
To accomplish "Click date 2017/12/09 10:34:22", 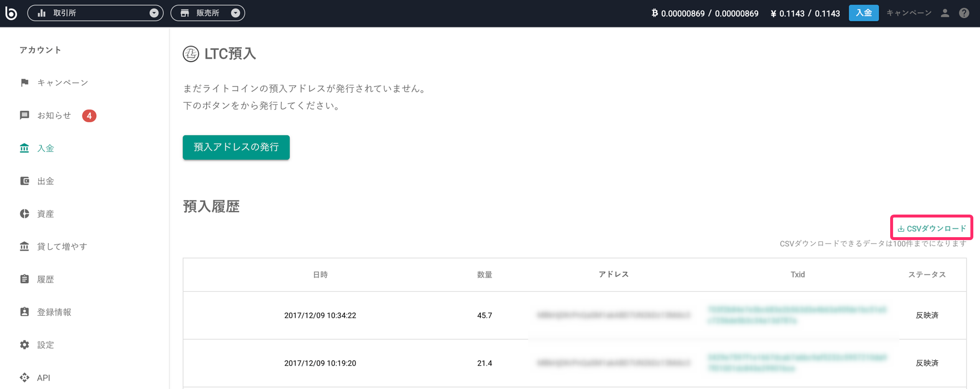I will pos(320,315).
